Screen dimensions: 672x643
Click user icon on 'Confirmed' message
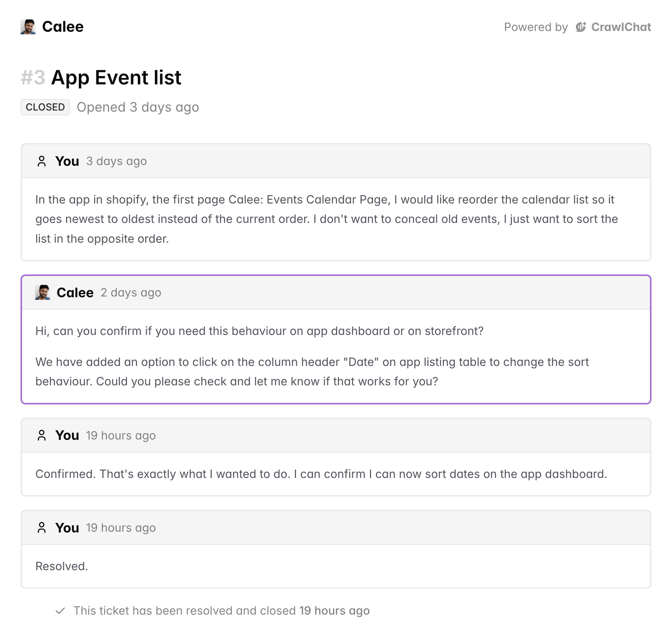point(42,435)
